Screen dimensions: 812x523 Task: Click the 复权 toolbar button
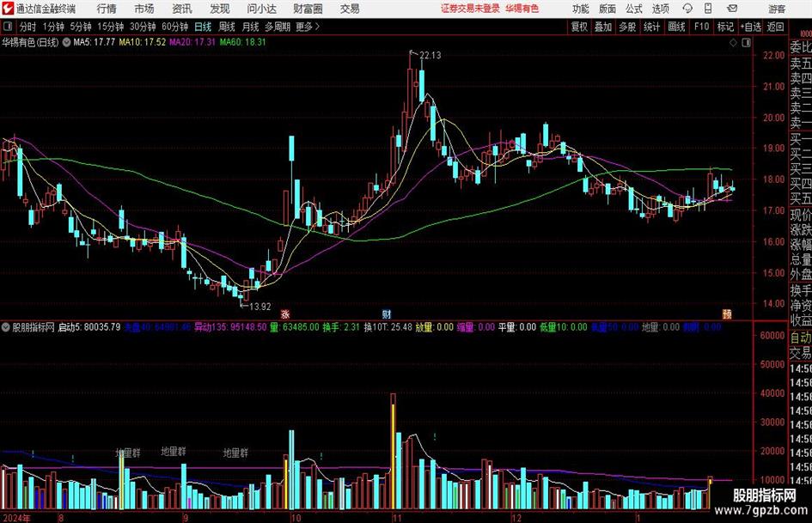(x=579, y=27)
